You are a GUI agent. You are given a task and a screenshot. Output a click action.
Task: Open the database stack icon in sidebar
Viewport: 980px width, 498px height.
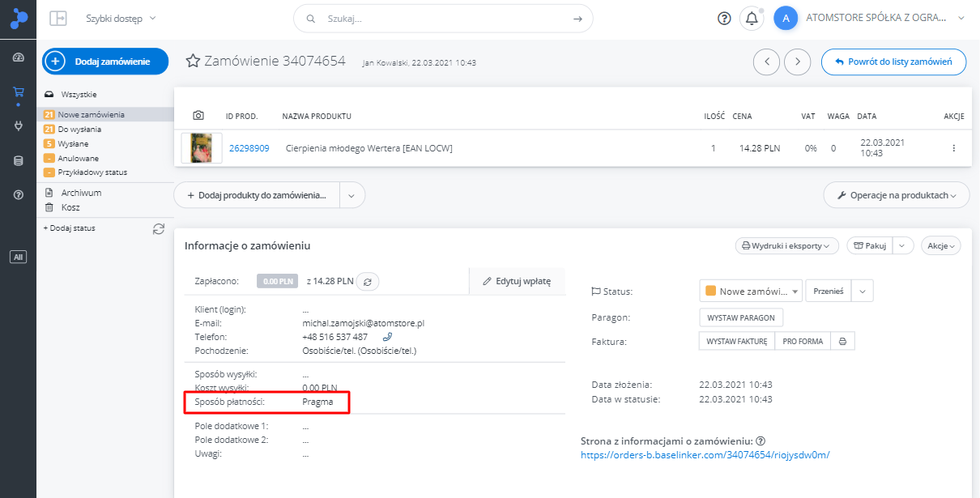(x=18, y=160)
